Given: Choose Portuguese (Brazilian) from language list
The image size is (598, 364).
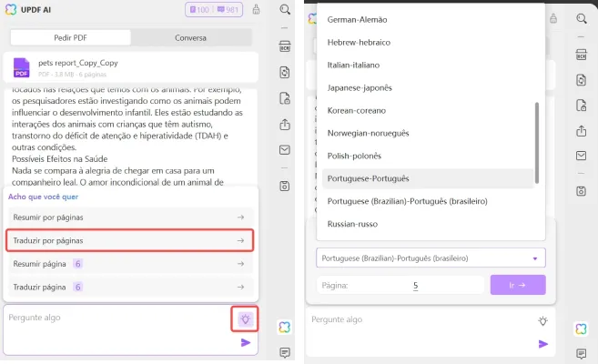Looking at the screenshot, I should pyautogui.click(x=428, y=201).
